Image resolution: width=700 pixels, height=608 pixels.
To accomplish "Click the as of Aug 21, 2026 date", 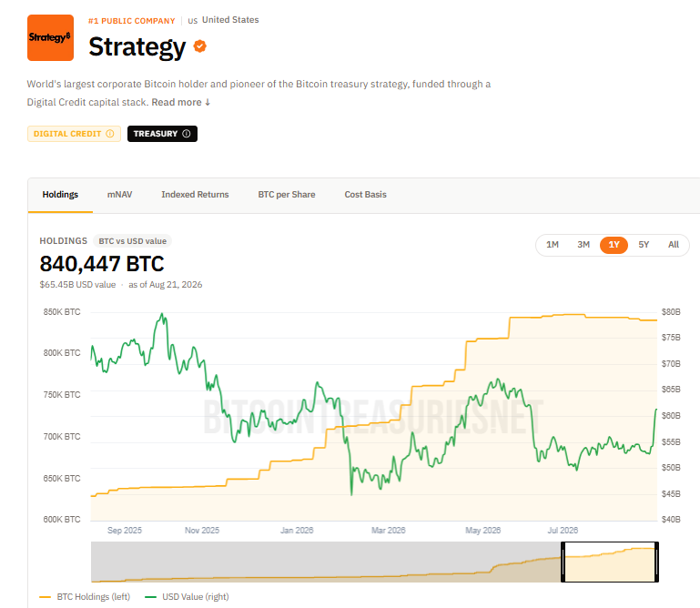I will tap(165, 285).
